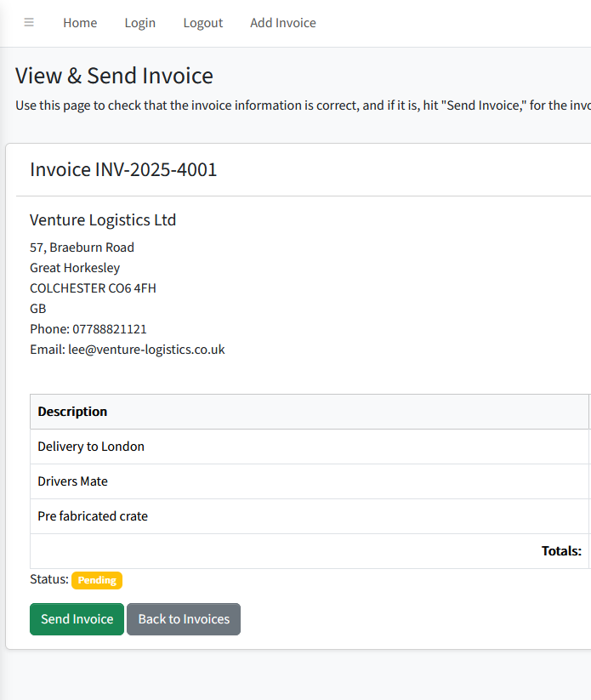Screen dimensions: 591x700
Task: Click the Description column header
Action: tap(72, 412)
